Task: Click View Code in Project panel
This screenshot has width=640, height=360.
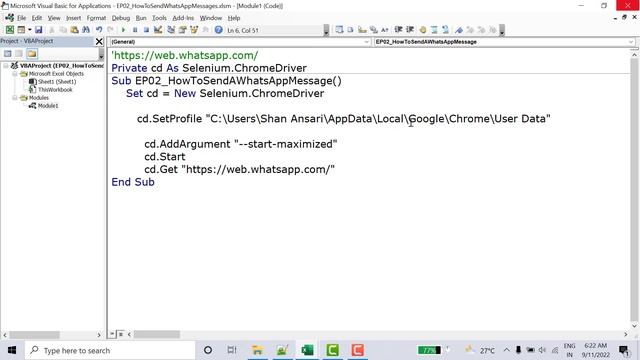Action: pos(7,53)
